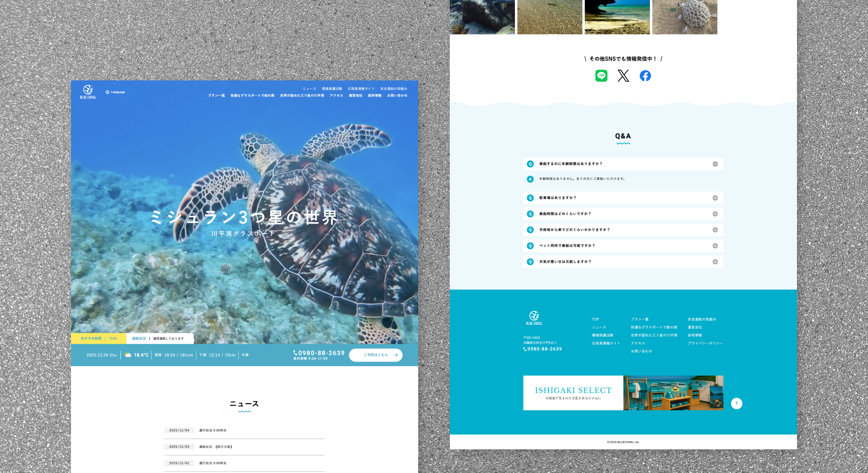Click the BLUE CORAL logo in footer
Image resolution: width=868 pixels, height=473 pixels.
pyautogui.click(x=534, y=316)
